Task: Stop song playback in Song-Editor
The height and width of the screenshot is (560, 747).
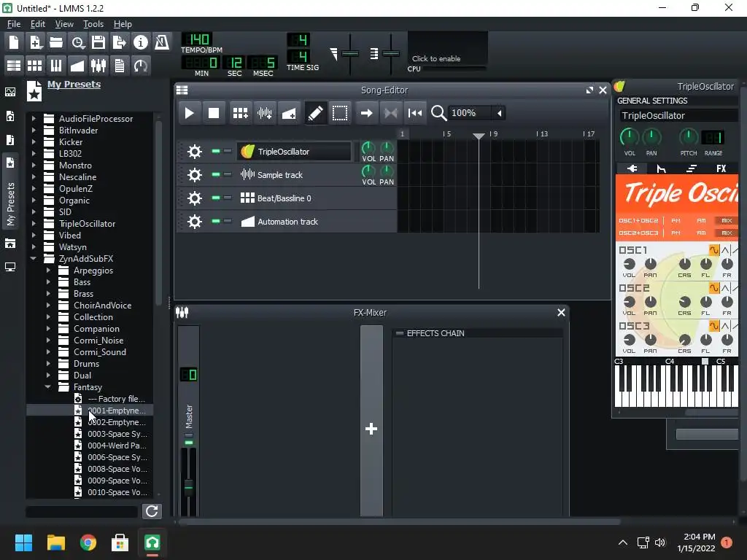Action: pos(214,113)
